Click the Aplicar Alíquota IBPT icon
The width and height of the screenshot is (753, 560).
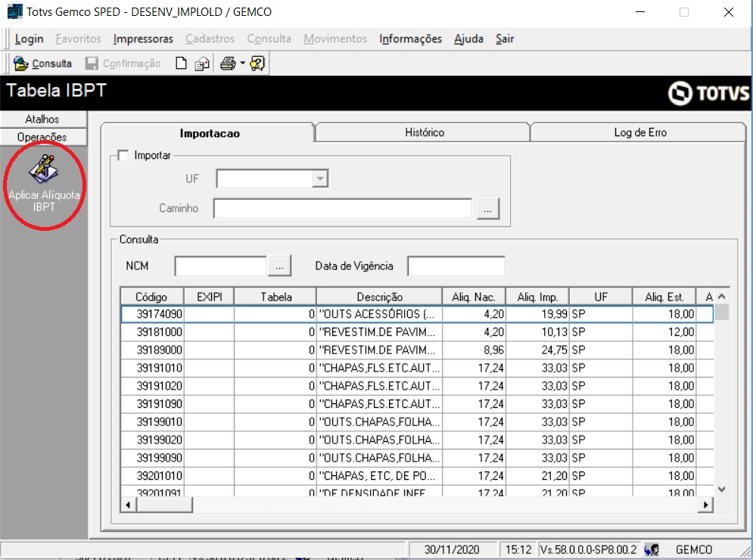pos(44,169)
